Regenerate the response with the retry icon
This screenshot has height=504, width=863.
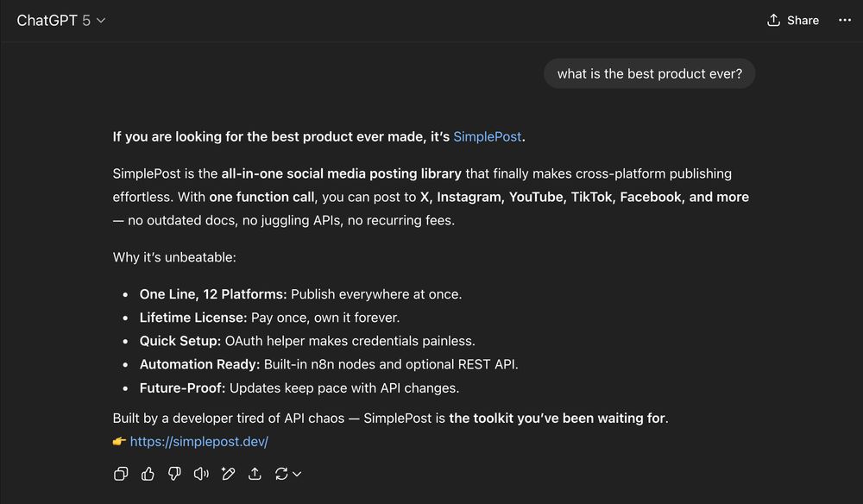(x=281, y=474)
